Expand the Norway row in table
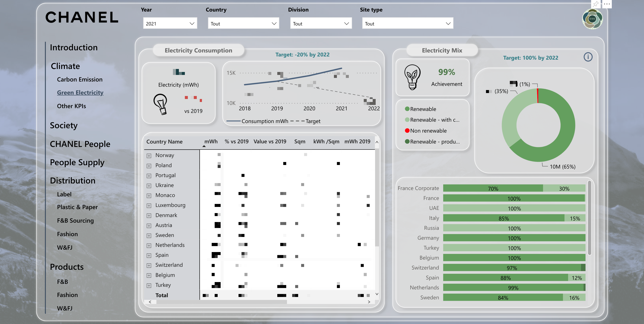 [x=149, y=156]
